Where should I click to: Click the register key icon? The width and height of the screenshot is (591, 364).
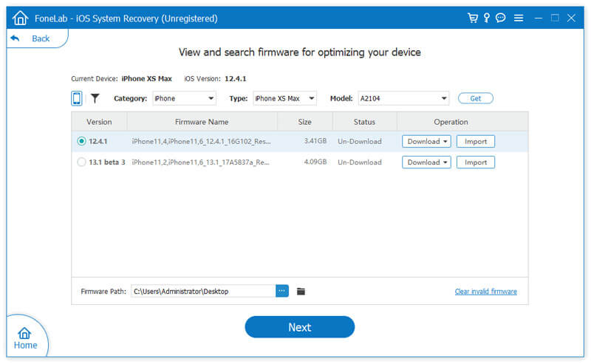pos(487,18)
